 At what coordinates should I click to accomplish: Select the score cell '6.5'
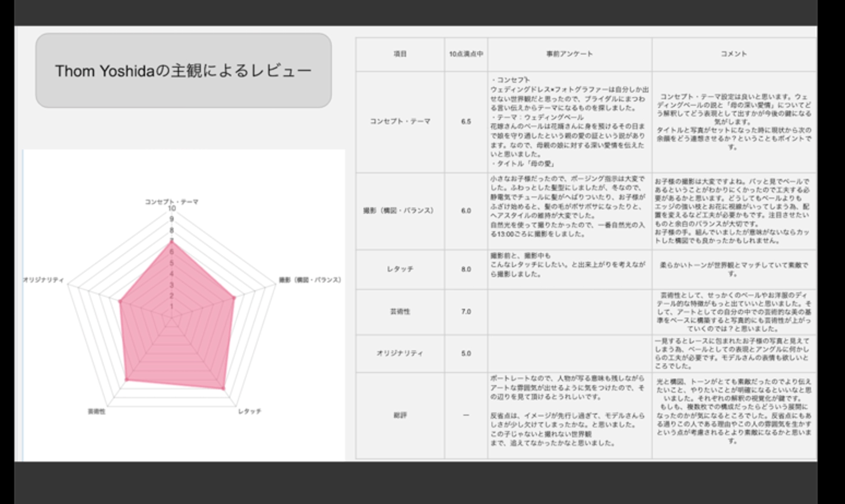[x=466, y=121]
